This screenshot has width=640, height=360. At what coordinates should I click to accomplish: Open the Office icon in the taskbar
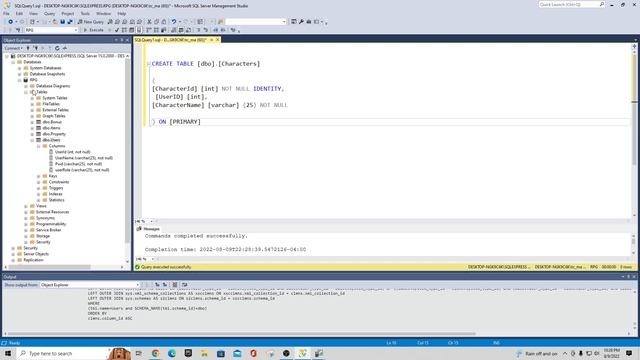[253, 353]
